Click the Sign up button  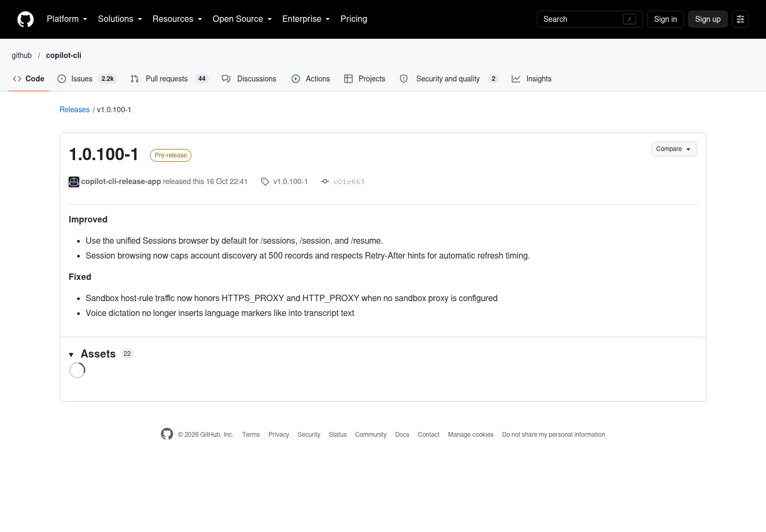tap(707, 19)
